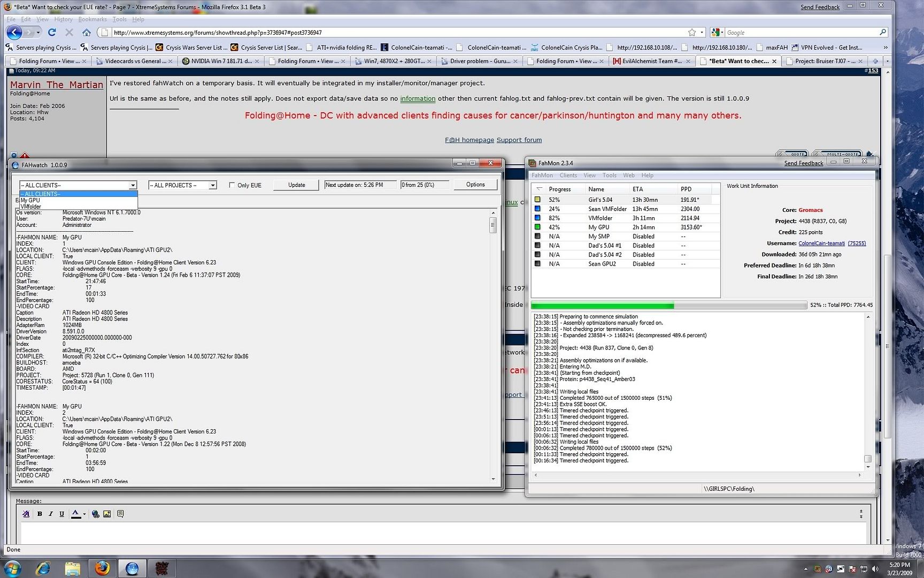Click QUOTE button on forum post

793,154
